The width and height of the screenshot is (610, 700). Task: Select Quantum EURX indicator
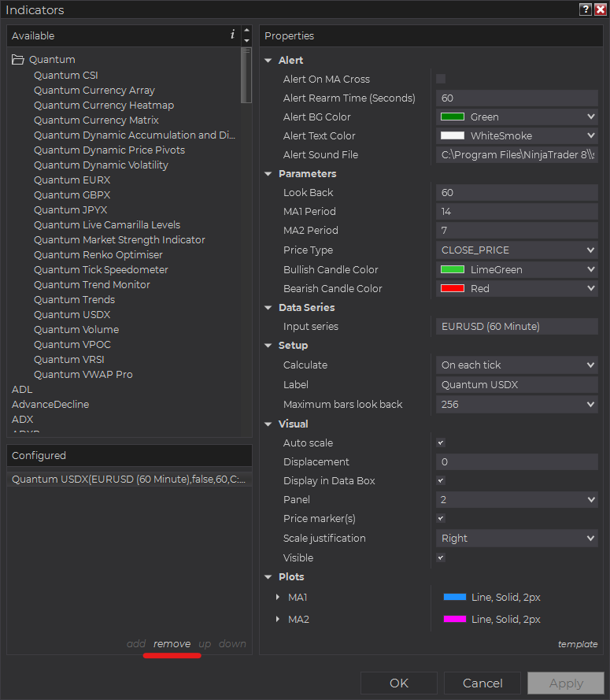(72, 180)
